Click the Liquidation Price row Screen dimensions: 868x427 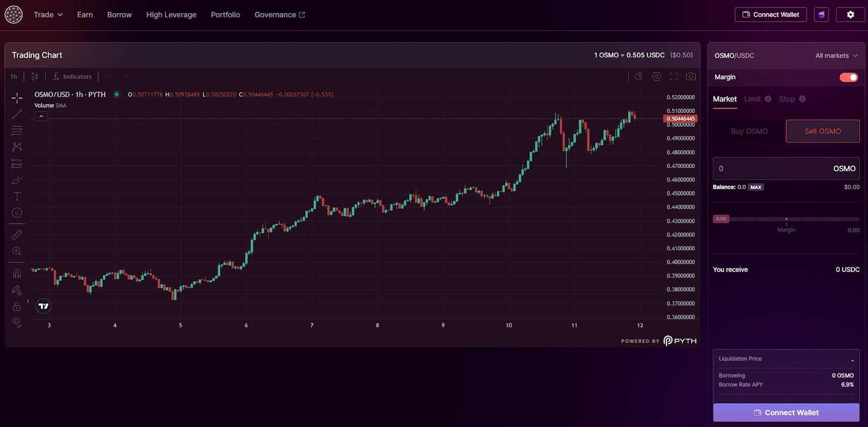786,359
